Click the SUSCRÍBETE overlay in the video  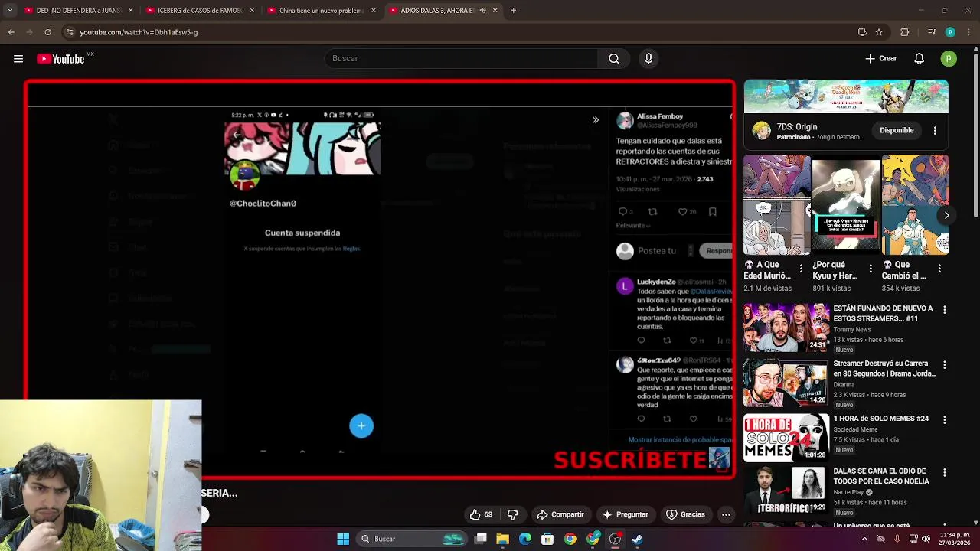[629, 460]
